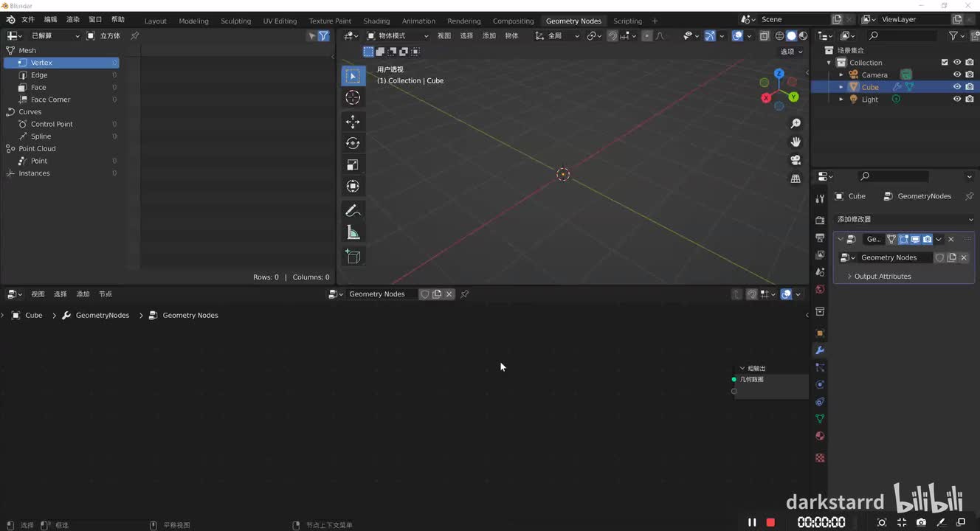
Task: Pin the Geometry Nodes node tree
Action: tap(464, 294)
